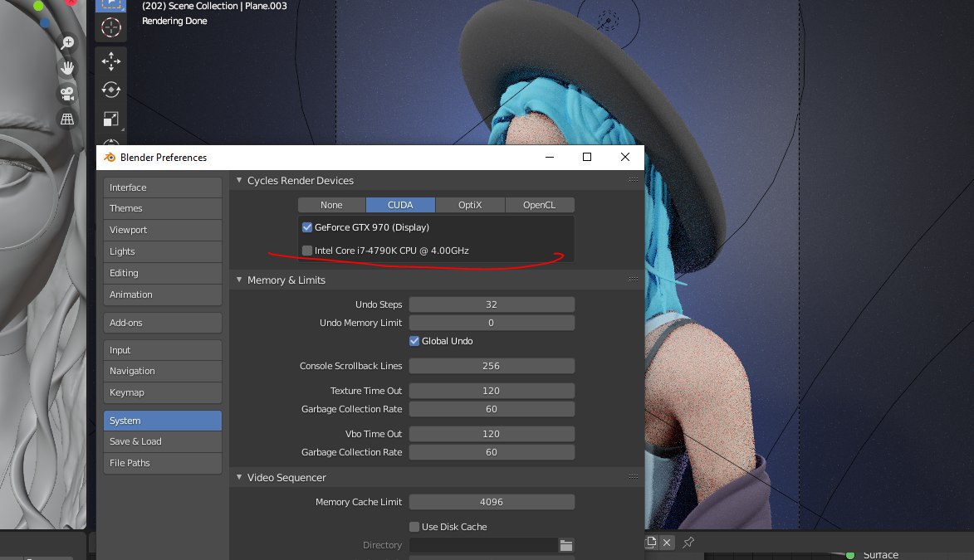Select the System preferences section
974x560 pixels.
click(163, 421)
